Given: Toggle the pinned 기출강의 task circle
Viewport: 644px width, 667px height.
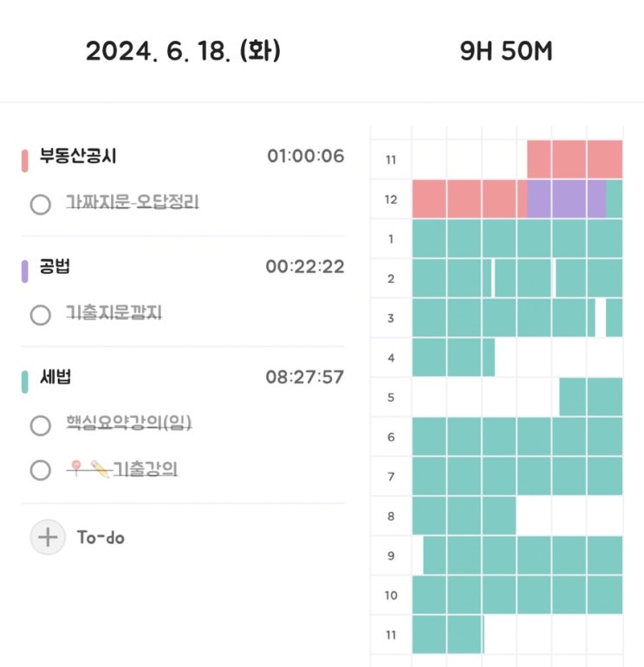Looking at the screenshot, I should pos(41,470).
